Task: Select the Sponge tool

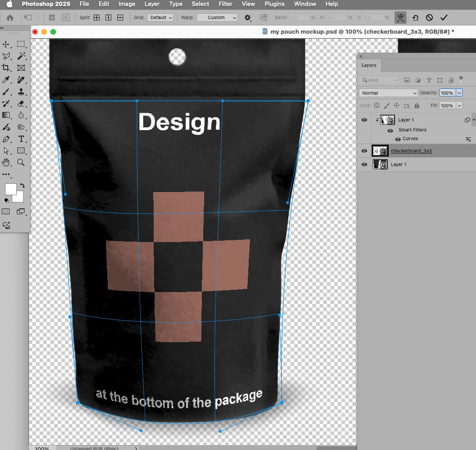Action: point(21,127)
